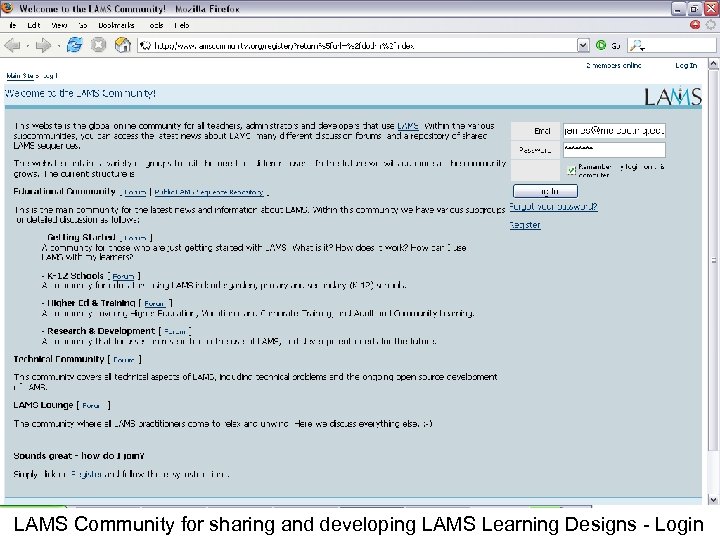This screenshot has width=720, height=540.
Task: Click the Sounds great - how do I join heading
Action: pos(79,456)
